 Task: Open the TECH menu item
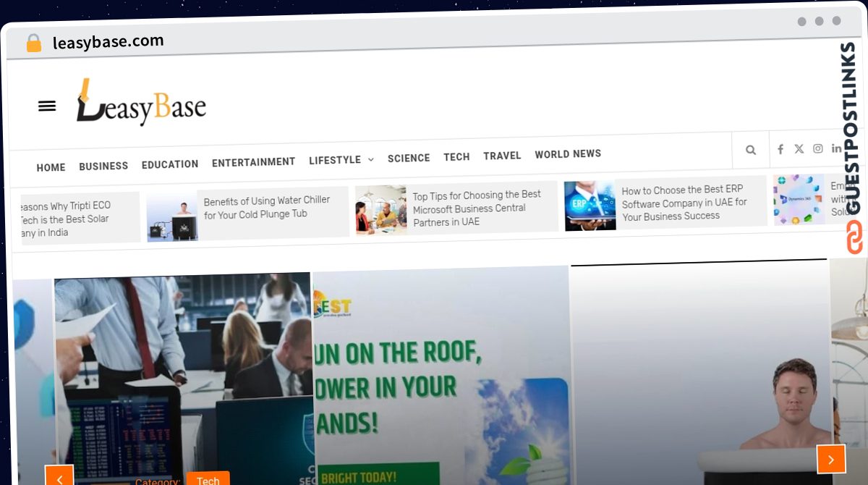click(456, 156)
